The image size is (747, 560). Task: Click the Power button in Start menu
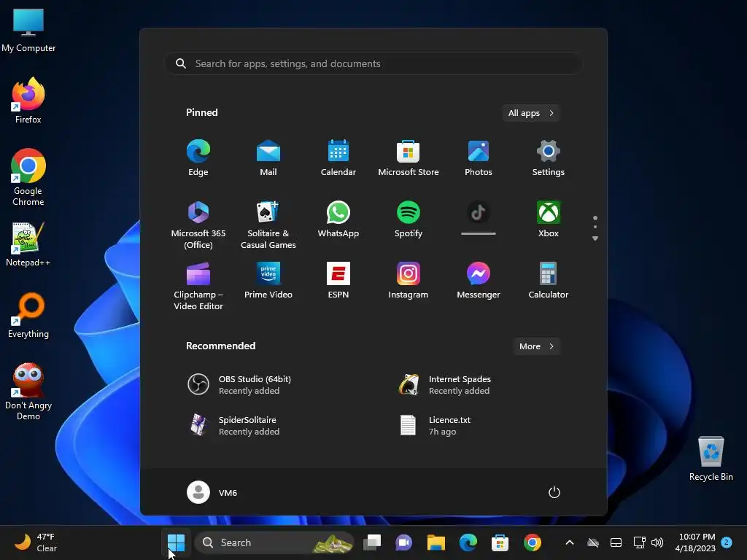[x=554, y=492]
